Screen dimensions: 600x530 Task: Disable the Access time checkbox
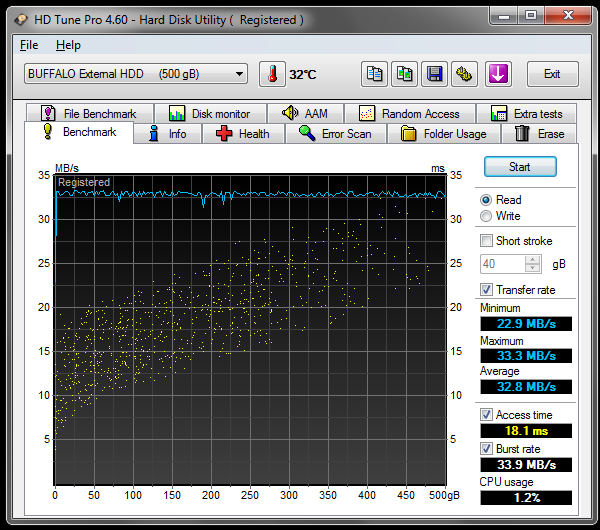[x=486, y=415]
